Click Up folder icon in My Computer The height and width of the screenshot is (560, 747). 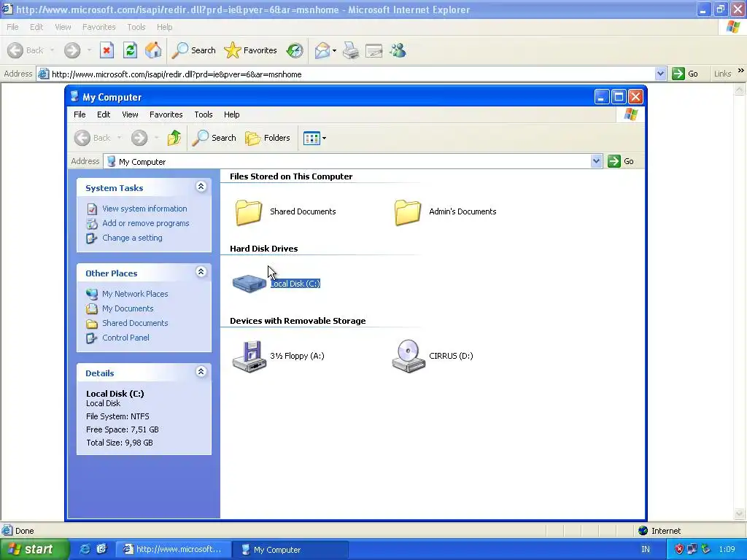pyautogui.click(x=174, y=138)
